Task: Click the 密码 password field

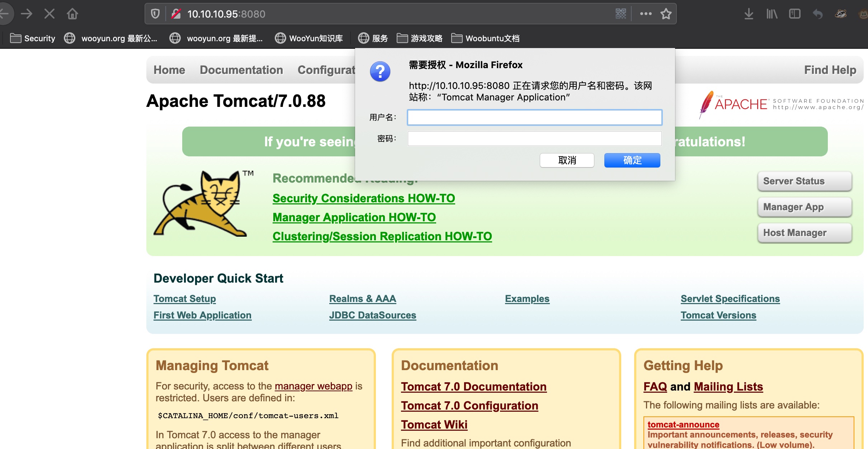Action: tap(534, 139)
